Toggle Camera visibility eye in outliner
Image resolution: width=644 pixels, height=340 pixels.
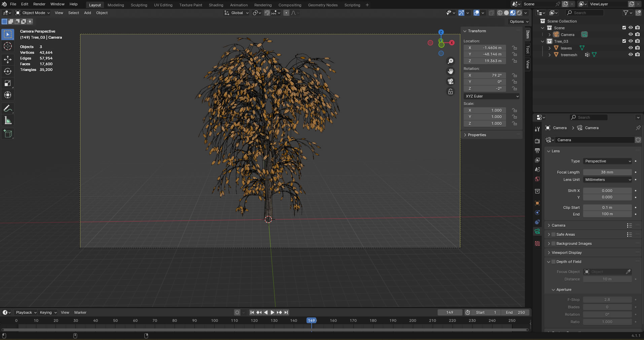coord(631,34)
